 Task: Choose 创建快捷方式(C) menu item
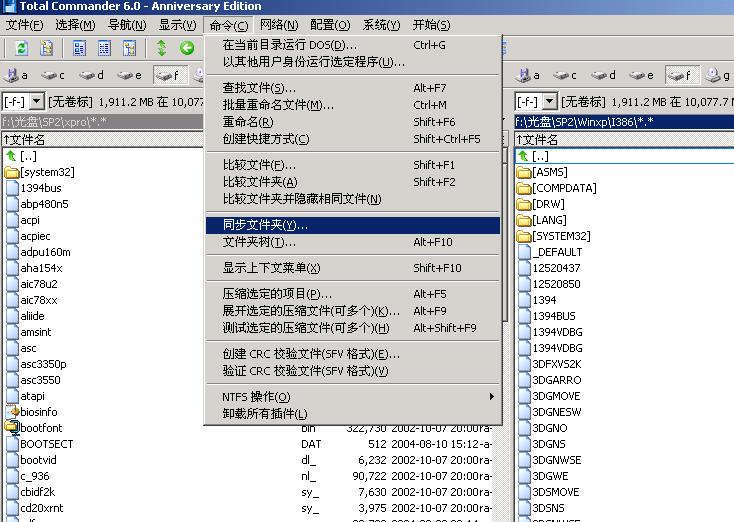point(353,139)
